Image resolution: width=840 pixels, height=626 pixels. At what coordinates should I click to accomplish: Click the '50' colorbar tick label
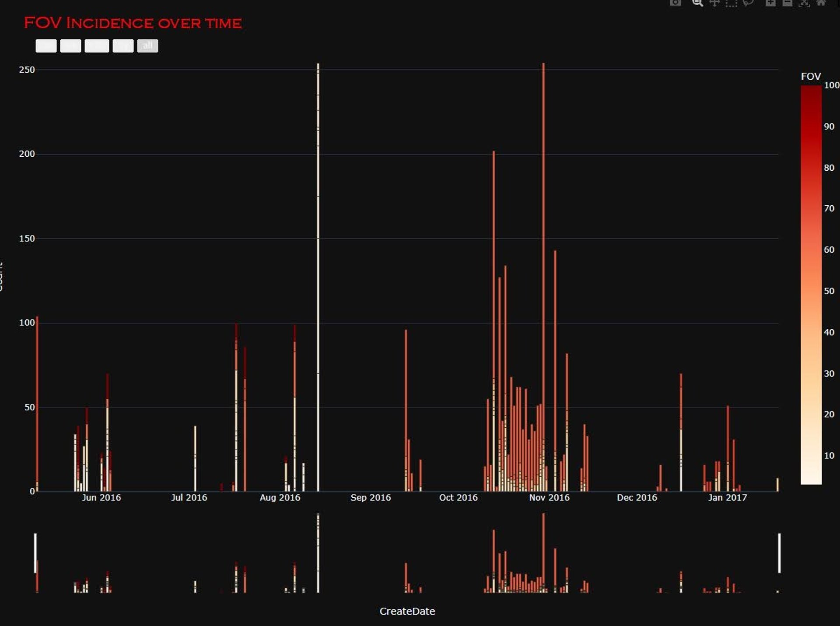click(x=829, y=291)
